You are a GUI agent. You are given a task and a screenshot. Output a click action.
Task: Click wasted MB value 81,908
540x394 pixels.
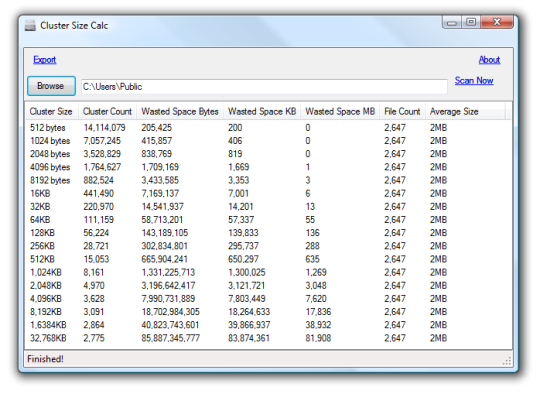click(318, 338)
